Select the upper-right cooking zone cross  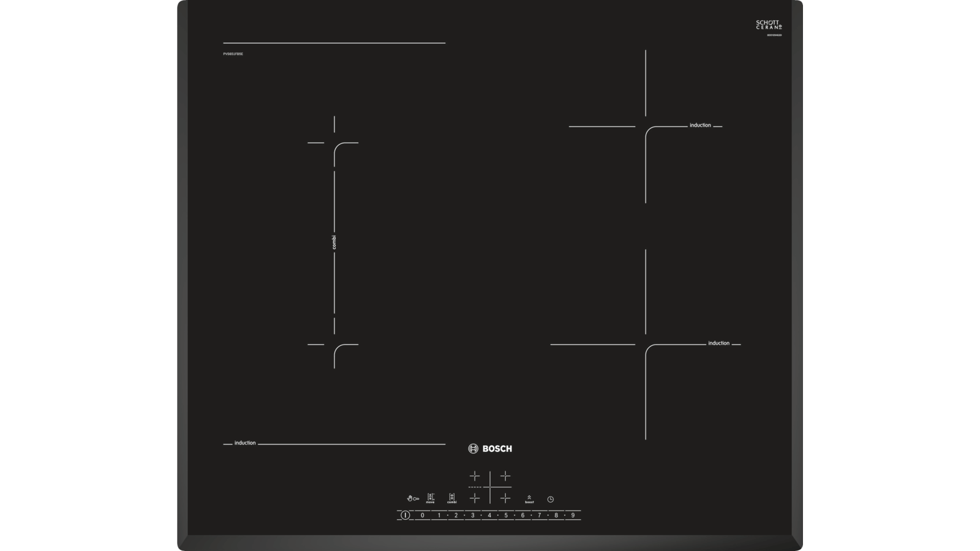pyautogui.click(x=505, y=476)
